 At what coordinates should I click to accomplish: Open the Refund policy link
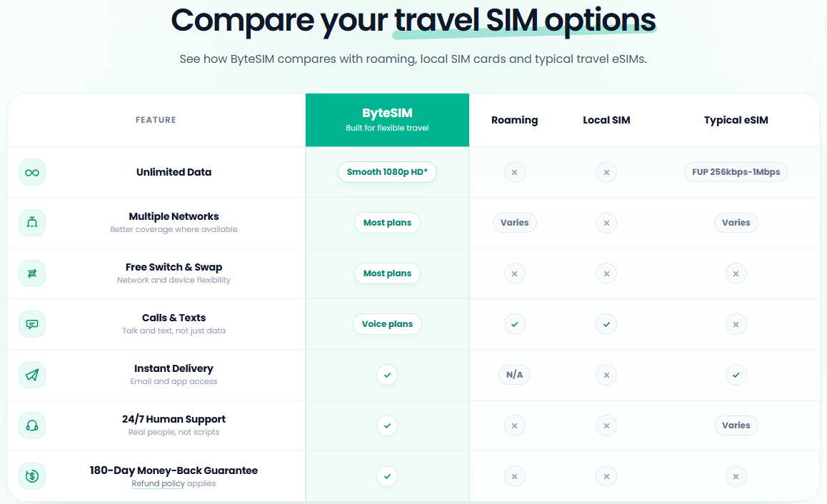(x=159, y=483)
